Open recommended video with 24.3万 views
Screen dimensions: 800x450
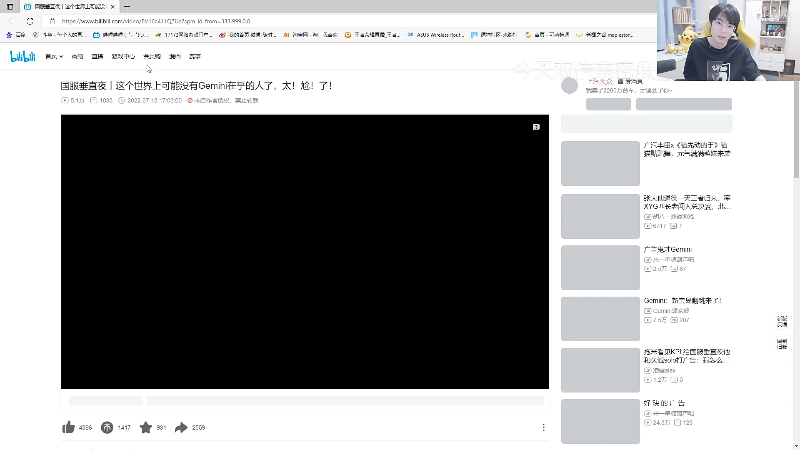(664, 403)
